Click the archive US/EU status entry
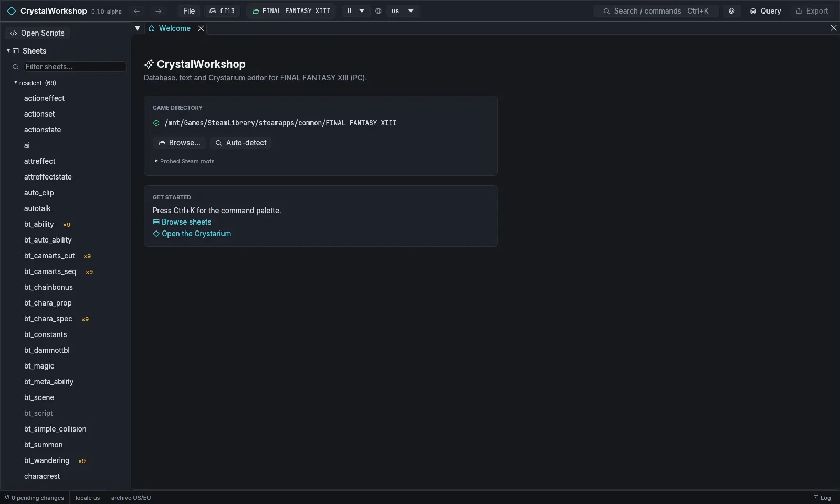 pyautogui.click(x=131, y=498)
